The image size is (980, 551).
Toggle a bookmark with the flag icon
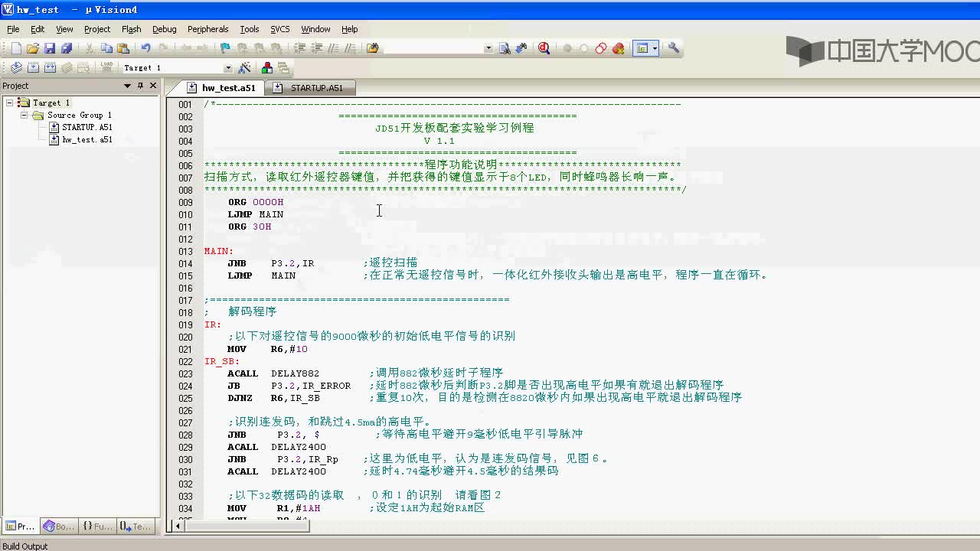[225, 48]
